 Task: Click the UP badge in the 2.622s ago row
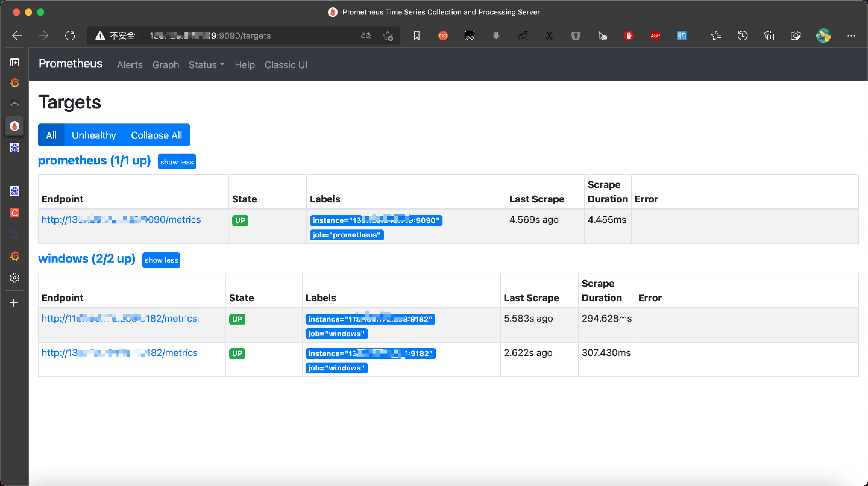tap(237, 354)
